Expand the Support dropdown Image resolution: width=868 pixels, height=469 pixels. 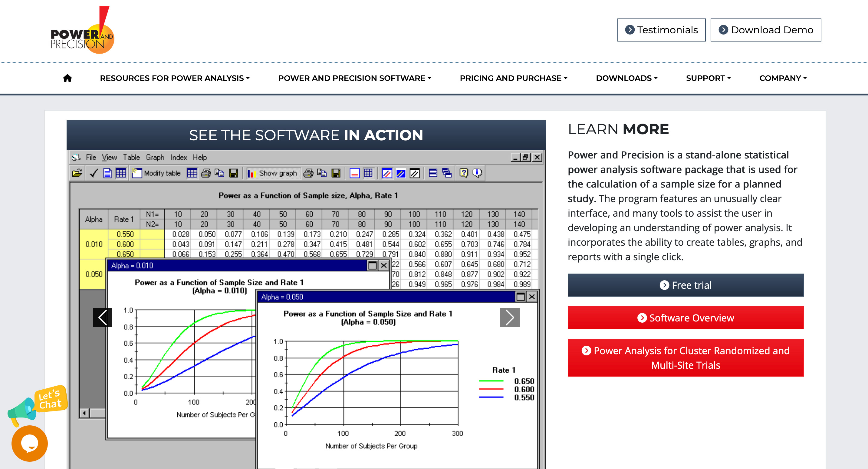tap(708, 78)
